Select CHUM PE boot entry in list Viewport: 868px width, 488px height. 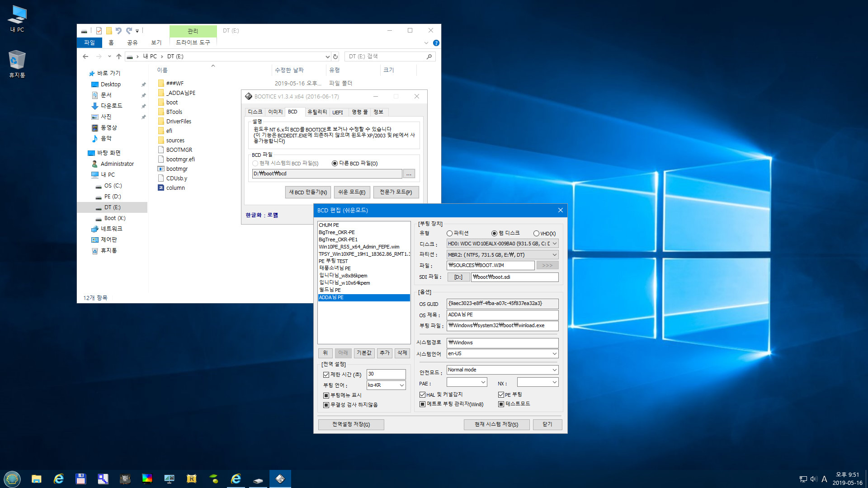364,225
